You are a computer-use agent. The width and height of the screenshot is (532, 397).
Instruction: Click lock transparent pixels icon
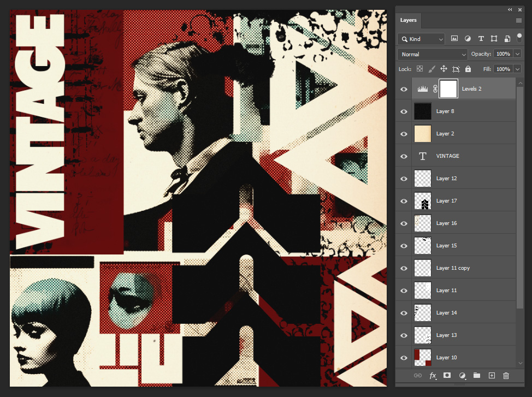click(419, 69)
